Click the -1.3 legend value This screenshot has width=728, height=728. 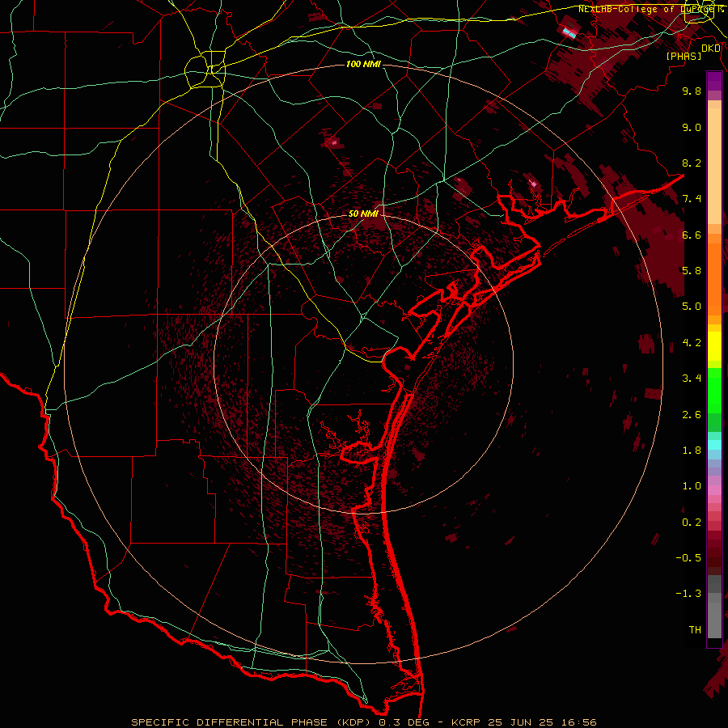click(688, 594)
